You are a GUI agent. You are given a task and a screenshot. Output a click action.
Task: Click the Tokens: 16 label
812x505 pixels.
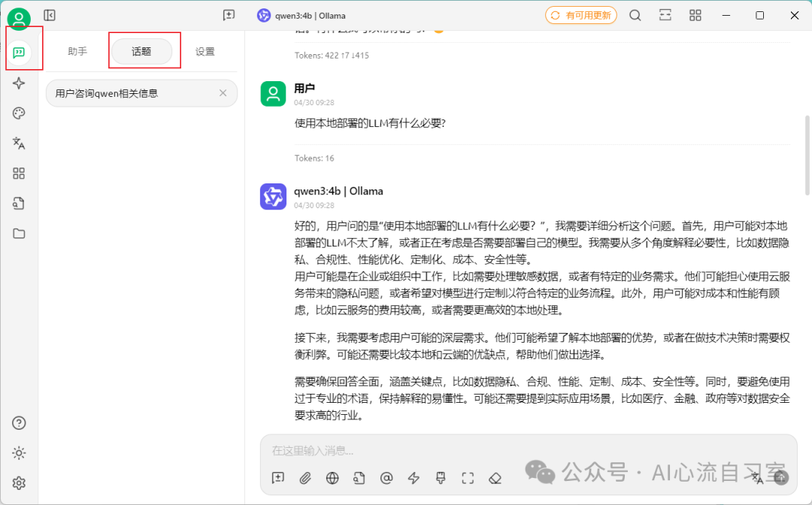tap(314, 159)
